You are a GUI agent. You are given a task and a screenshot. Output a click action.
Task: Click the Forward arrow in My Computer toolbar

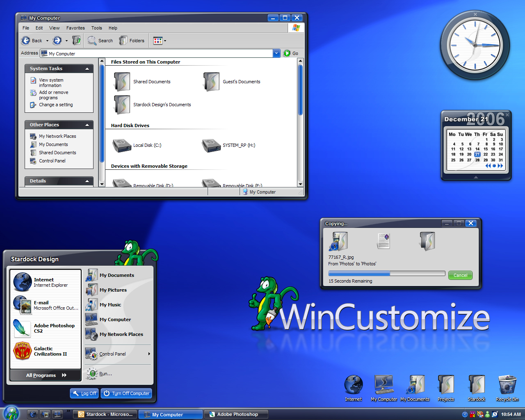[57, 41]
